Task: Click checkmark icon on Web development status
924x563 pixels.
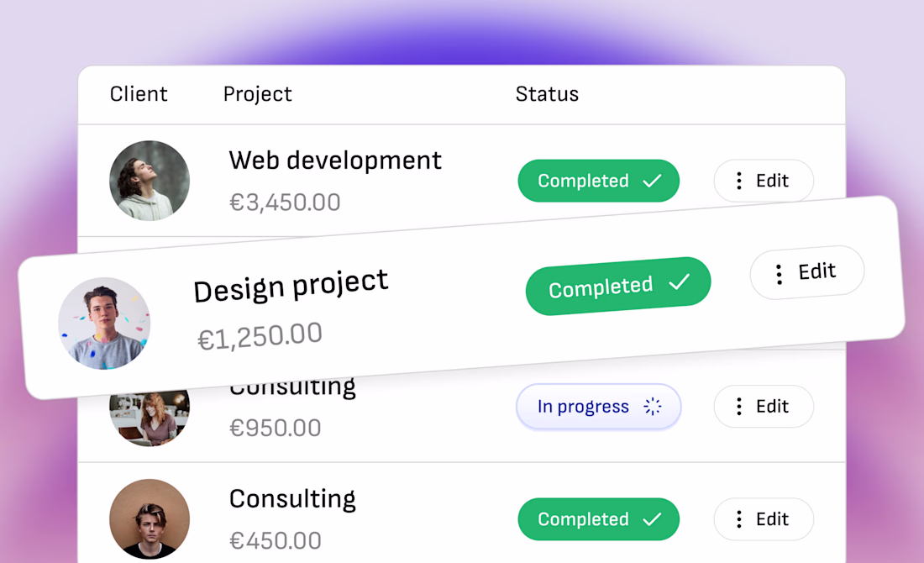Action: 652,181
